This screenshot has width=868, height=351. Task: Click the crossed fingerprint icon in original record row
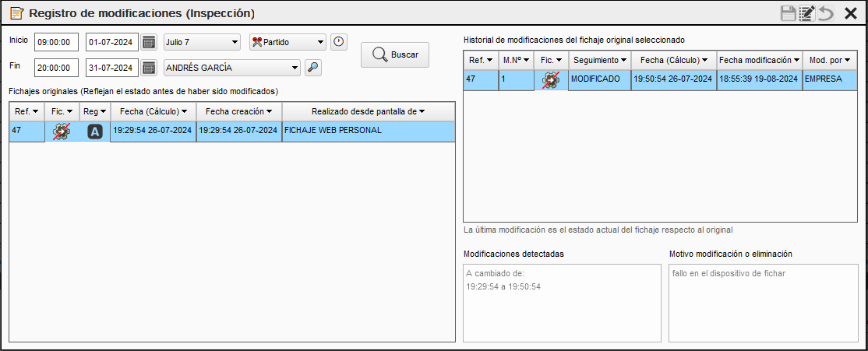(61, 132)
